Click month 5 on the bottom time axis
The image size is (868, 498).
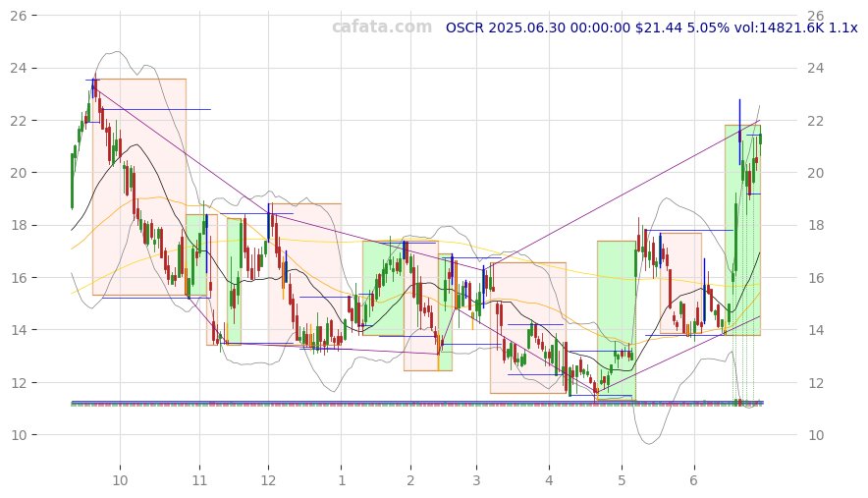[x=622, y=480]
